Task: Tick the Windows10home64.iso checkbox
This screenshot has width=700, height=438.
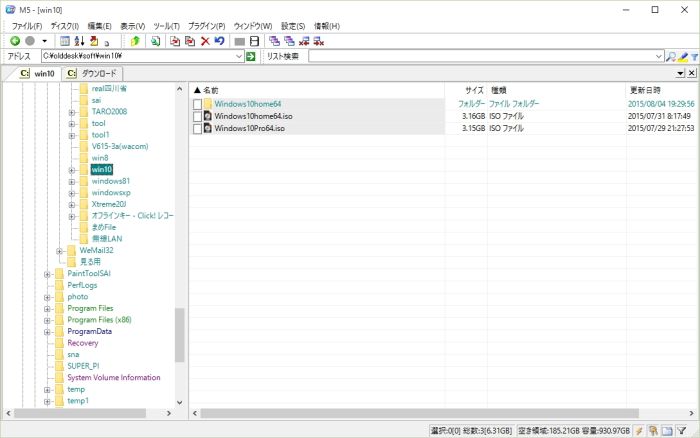Action: (x=197, y=116)
